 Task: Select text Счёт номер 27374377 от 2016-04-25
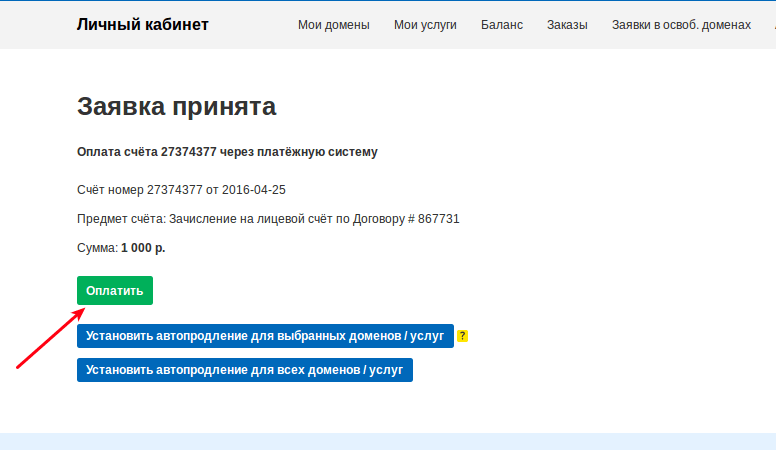(x=181, y=190)
